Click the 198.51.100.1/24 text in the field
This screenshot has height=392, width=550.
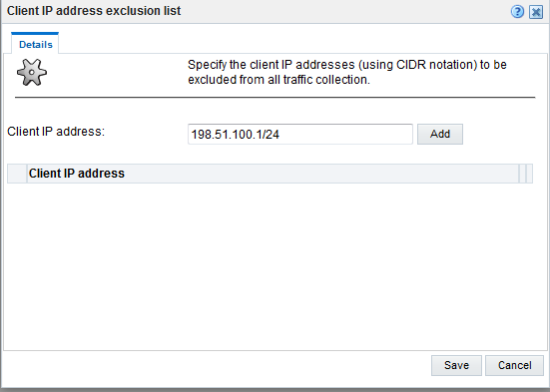click(236, 135)
